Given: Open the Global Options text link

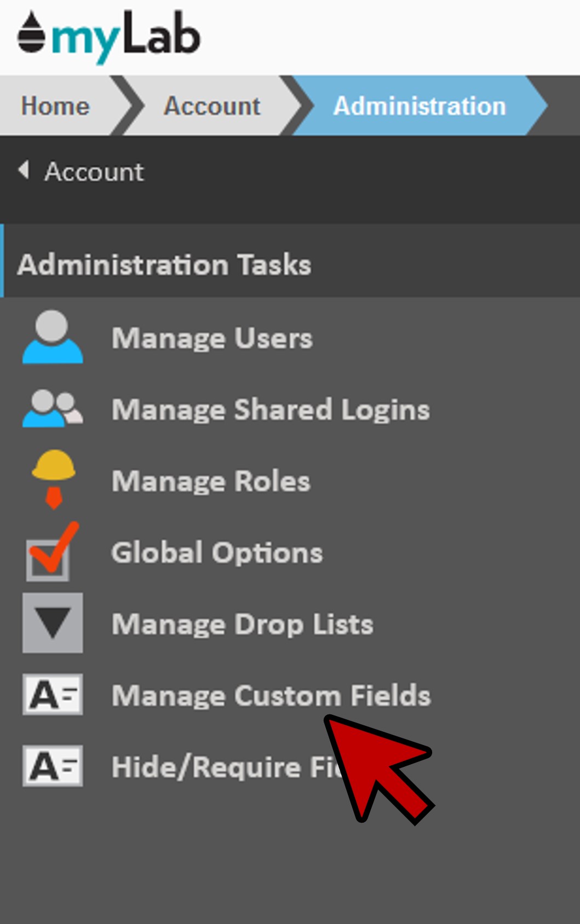Looking at the screenshot, I should coord(217,553).
